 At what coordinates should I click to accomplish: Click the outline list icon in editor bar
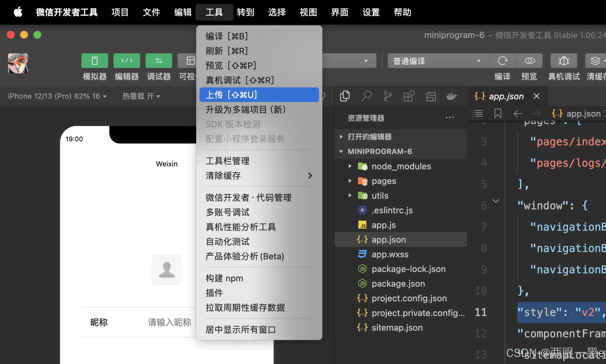tap(478, 113)
